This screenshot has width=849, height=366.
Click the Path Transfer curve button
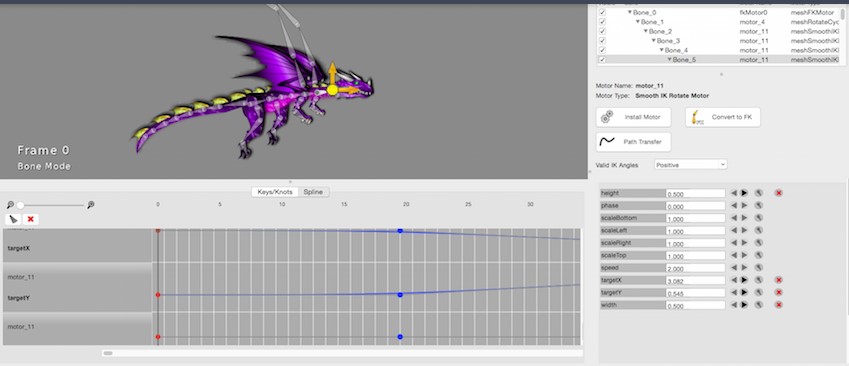coord(634,142)
